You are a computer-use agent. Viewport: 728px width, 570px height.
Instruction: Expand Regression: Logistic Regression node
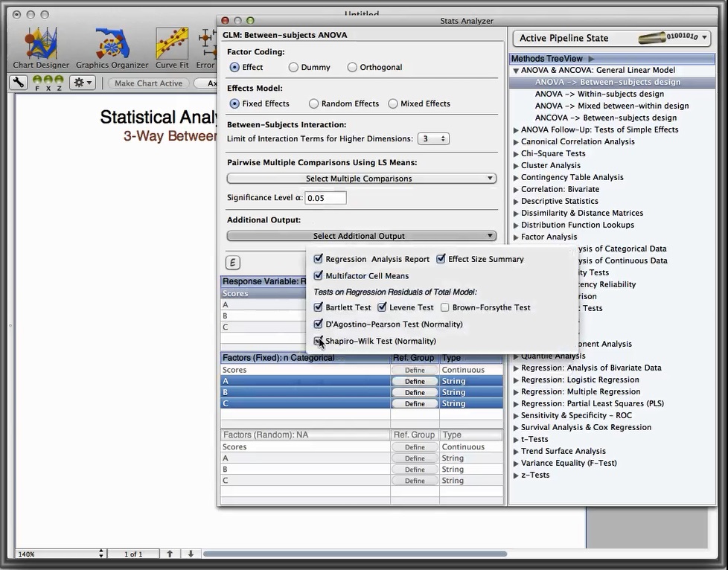tap(516, 380)
